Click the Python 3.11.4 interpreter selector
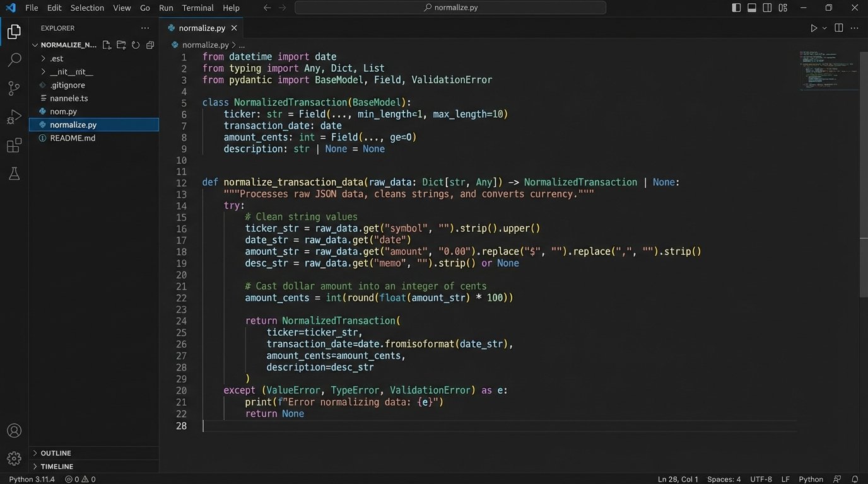This screenshot has width=868, height=484. coord(32,479)
